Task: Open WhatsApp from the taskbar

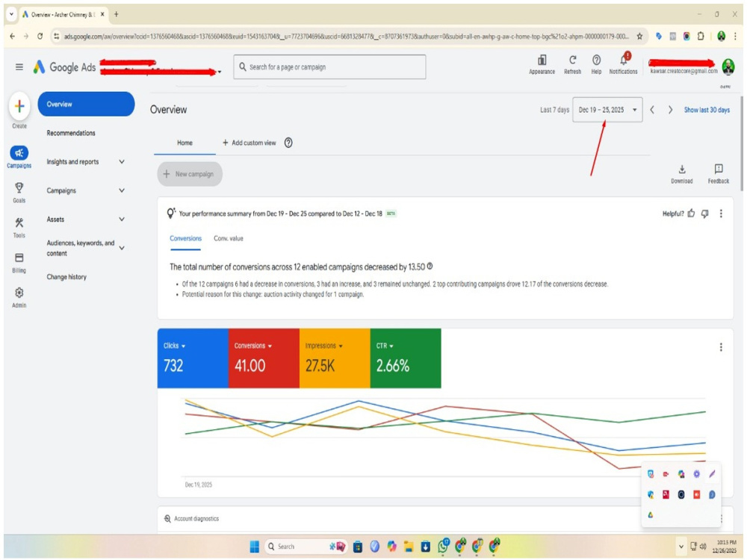Action: 444,545
